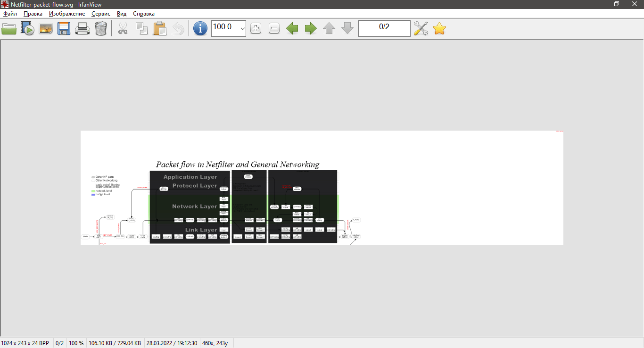Zoom out with the minus magnifier
This screenshot has height=348, width=644.
coord(274,29)
